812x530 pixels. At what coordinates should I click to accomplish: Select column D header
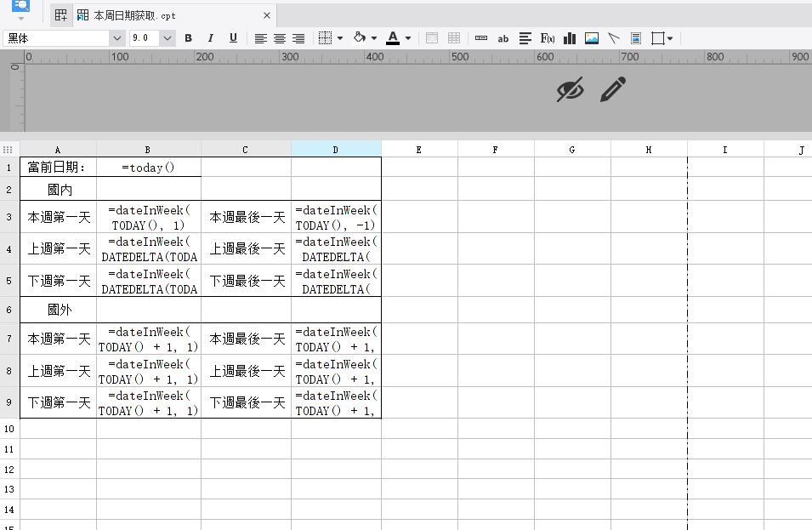pyautogui.click(x=336, y=150)
